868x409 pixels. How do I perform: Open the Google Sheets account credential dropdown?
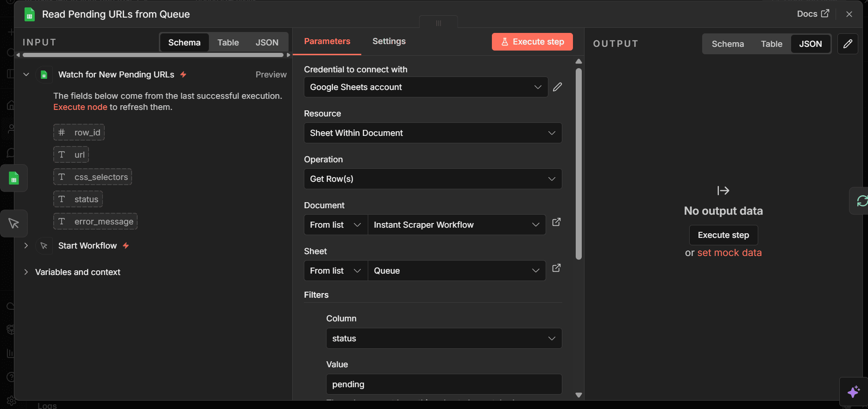tap(426, 87)
